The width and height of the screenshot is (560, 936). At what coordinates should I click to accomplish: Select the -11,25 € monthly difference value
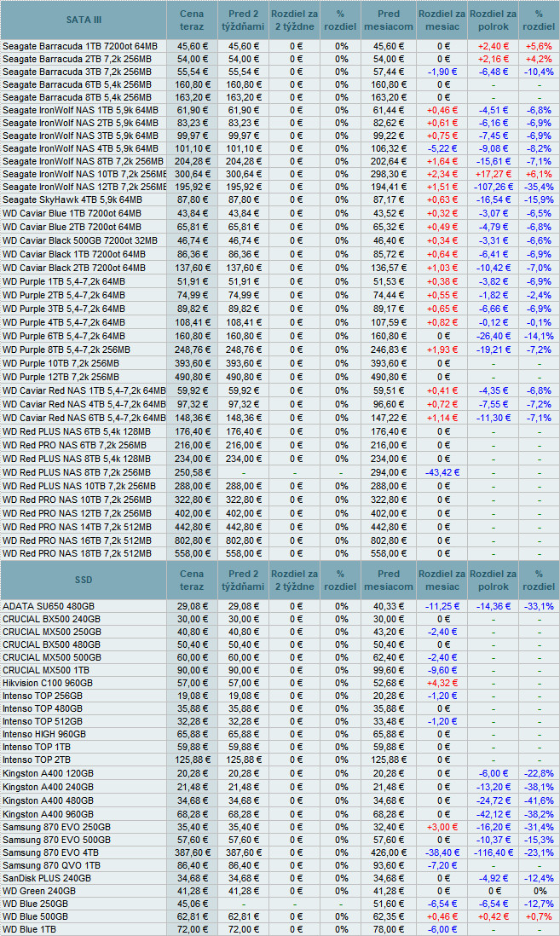(442, 606)
